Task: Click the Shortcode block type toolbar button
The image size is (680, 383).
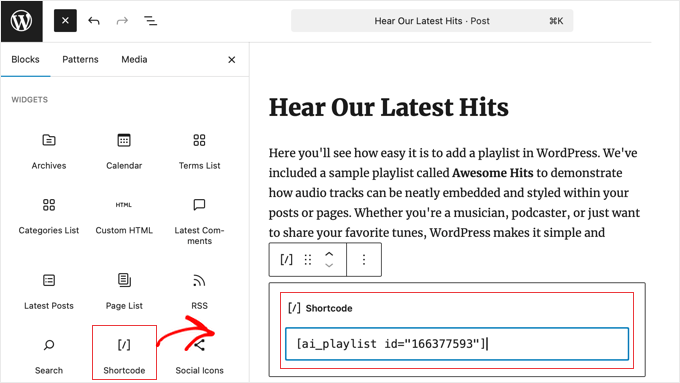Action: click(286, 259)
